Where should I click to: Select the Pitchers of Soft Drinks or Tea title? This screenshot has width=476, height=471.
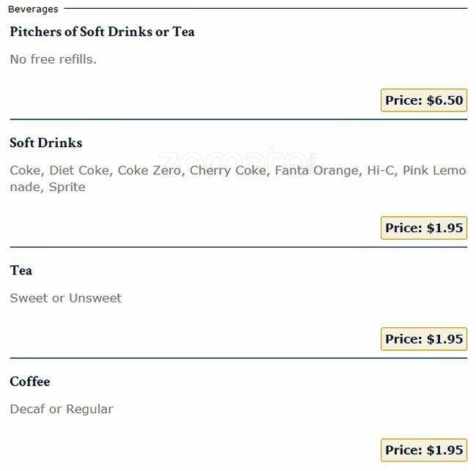pos(102,32)
